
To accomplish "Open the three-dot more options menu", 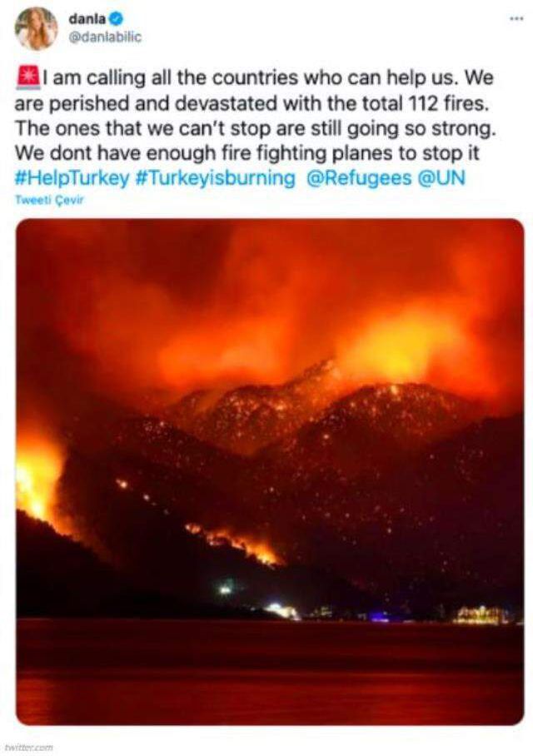I will click(516, 18).
